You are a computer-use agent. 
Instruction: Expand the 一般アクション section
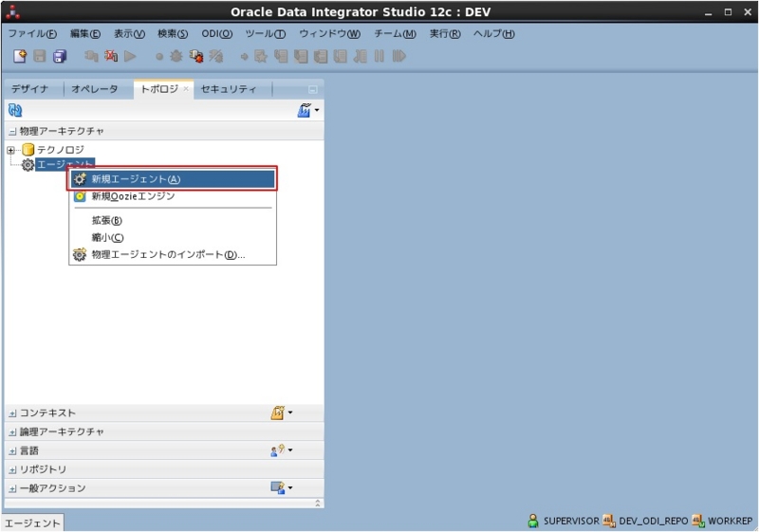tap(12, 489)
